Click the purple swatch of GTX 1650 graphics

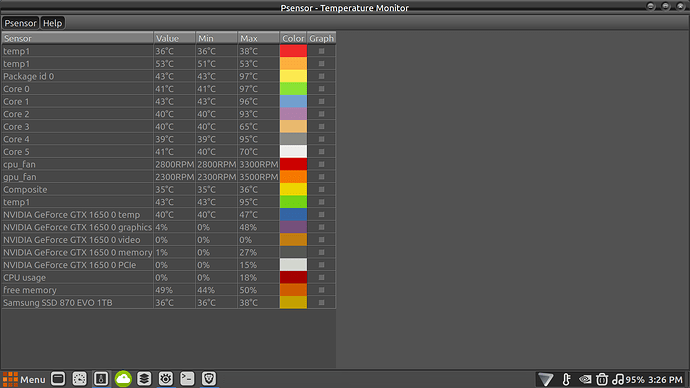point(293,227)
